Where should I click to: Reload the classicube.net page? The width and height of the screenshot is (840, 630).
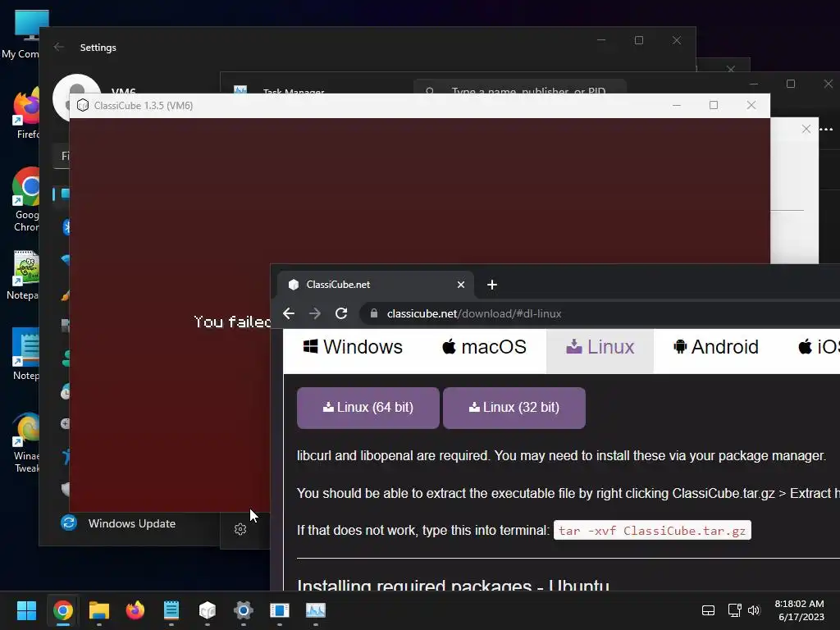[341, 313]
